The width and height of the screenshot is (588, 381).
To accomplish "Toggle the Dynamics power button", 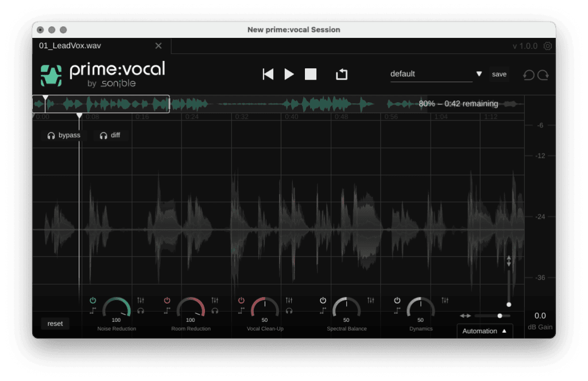I will 397,300.
